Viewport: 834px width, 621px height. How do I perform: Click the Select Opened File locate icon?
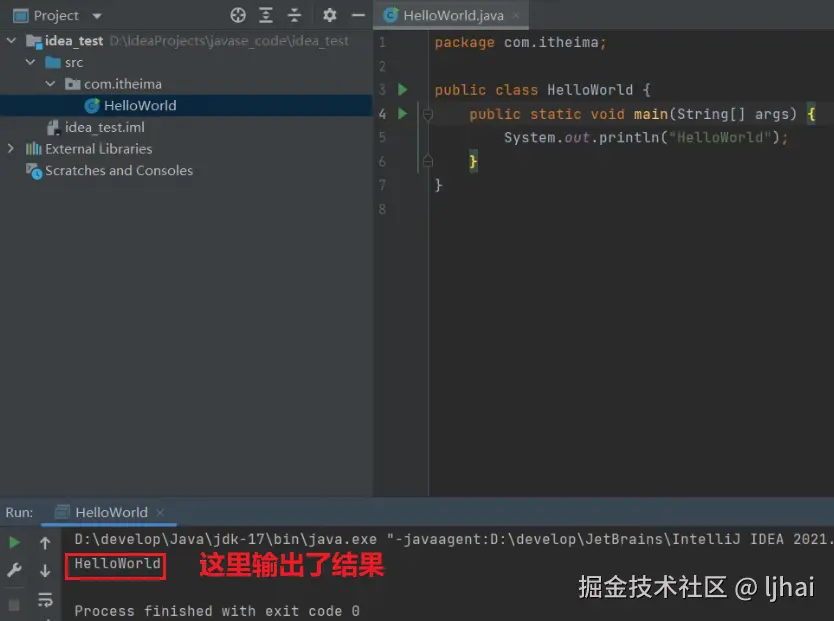(238, 15)
